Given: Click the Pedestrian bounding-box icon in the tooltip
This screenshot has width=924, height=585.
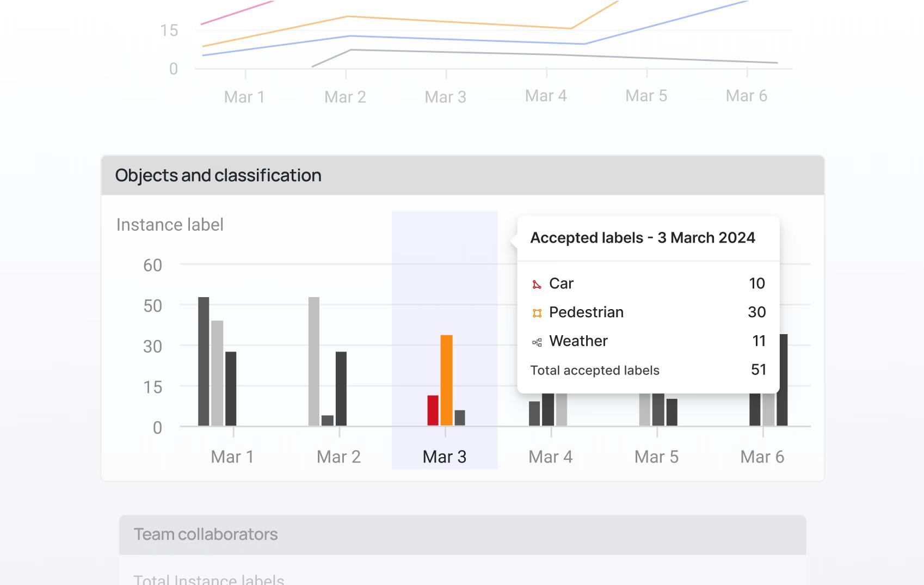Looking at the screenshot, I should coord(537,312).
